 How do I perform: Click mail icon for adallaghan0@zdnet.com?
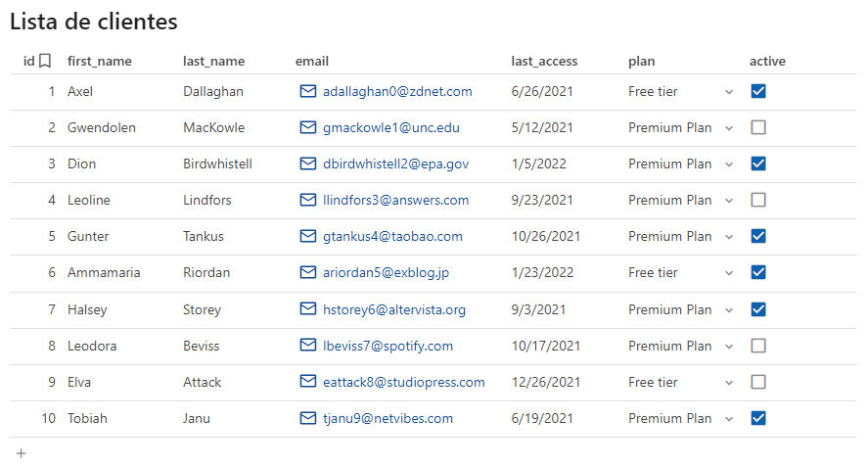[308, 91]
